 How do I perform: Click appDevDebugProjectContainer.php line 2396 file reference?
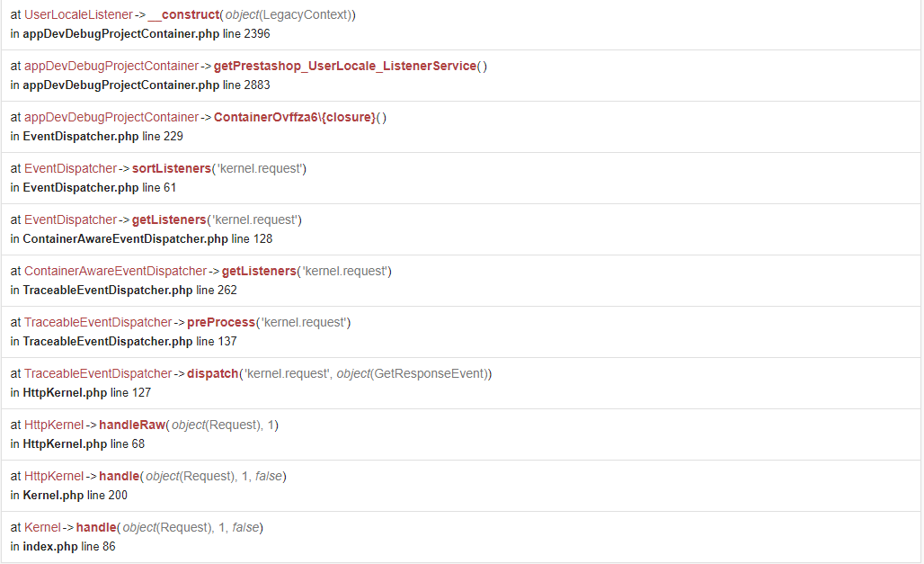pyautogui.click(x=147, y=33)
